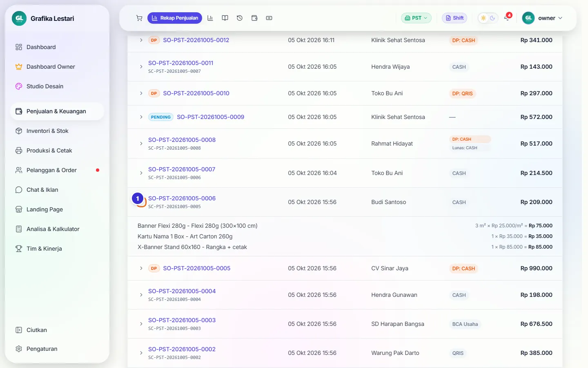588x368 pixels.
Task: Open the owner account dropdown
Action: click(543, 18)
